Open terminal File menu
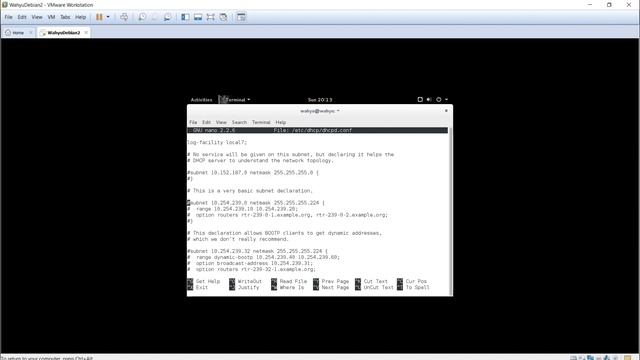The width and height of the screenshot is (640, 360). [x=193, y=122]
